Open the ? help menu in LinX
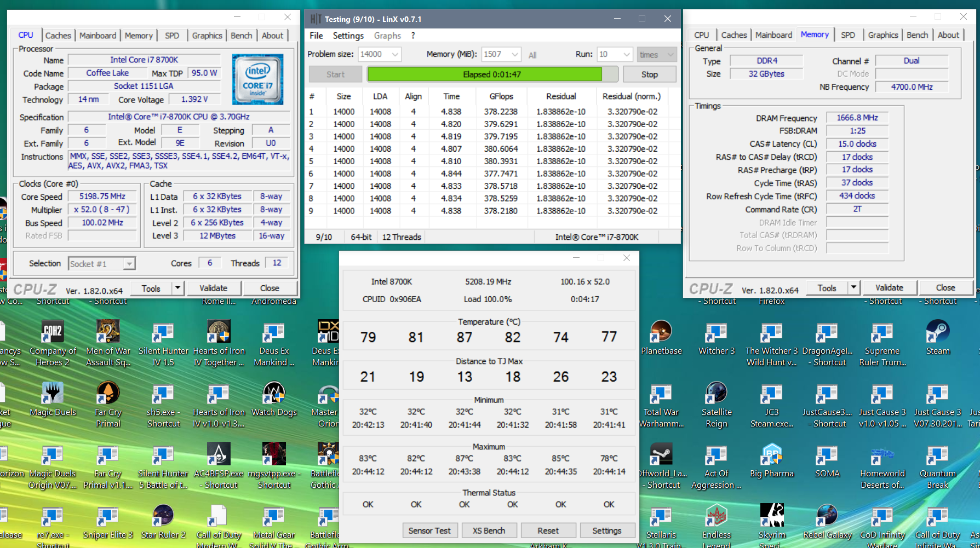The width and height of the screenshot is (980, 548). (413, 36)
